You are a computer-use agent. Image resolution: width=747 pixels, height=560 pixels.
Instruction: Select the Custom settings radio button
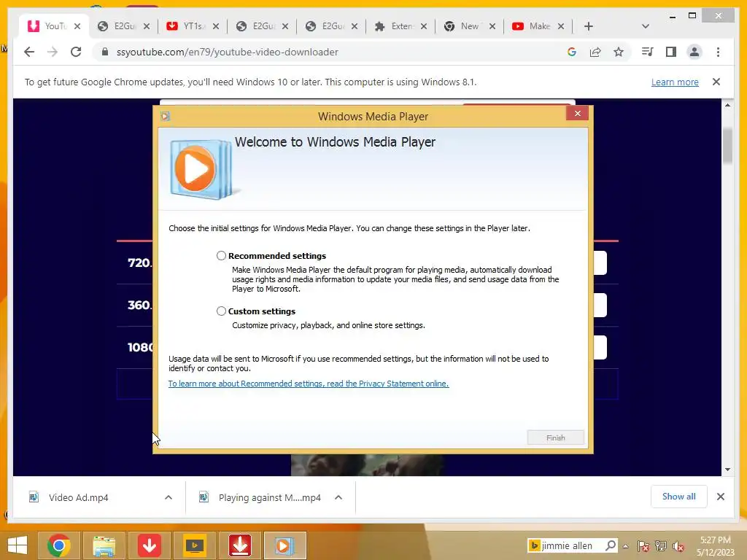click(x=221, y=311)
